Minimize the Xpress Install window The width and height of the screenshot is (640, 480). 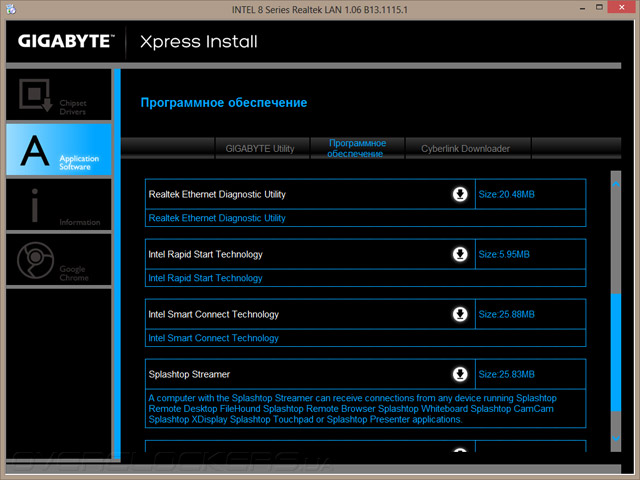tap(582, 8)
